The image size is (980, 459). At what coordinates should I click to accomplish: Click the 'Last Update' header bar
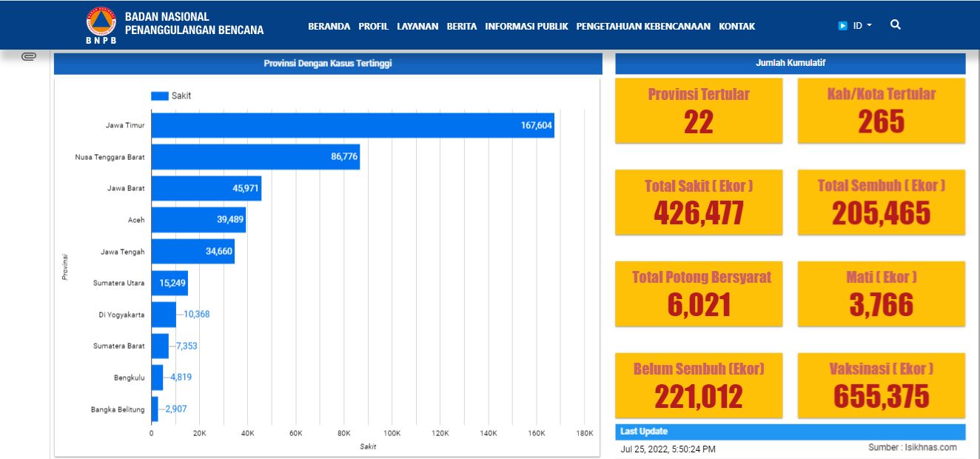(x=791, y=432)
